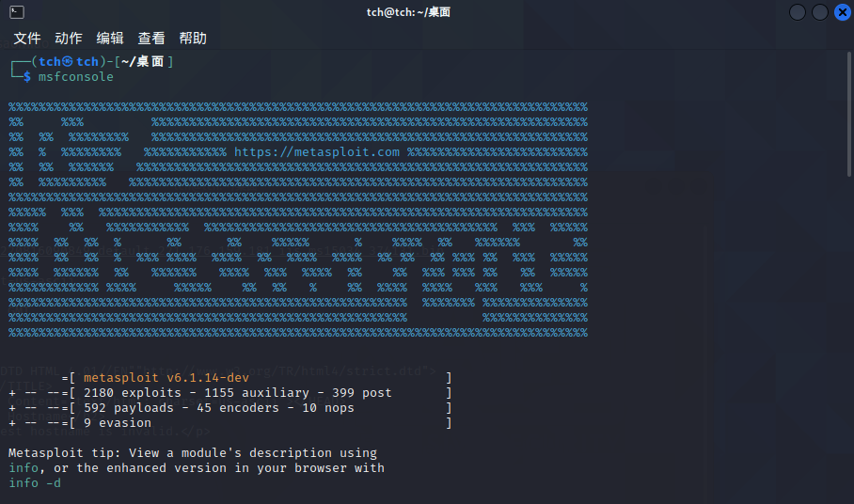Open the 文件 menu
This screenshot has height=504, width=854.
(x=27, y=39)
